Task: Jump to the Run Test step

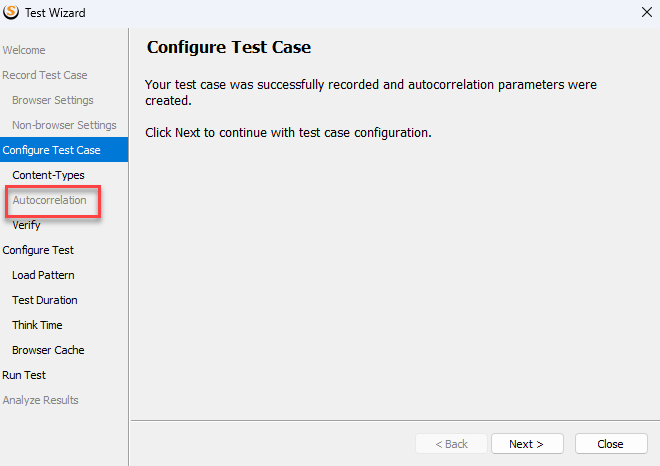Action: [24, 375]
